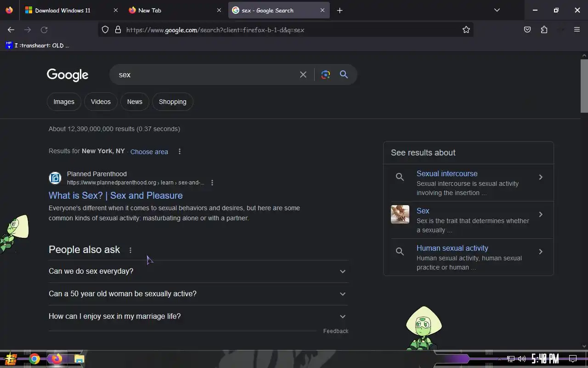
Task: Open Planned Parenthood result options menu
Action: coord(212,183)
